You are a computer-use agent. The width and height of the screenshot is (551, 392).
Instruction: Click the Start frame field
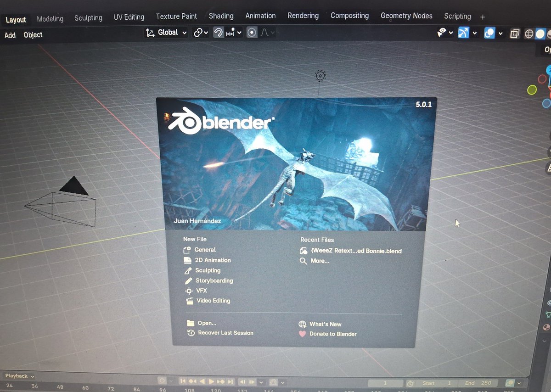[x=437, y=383]
